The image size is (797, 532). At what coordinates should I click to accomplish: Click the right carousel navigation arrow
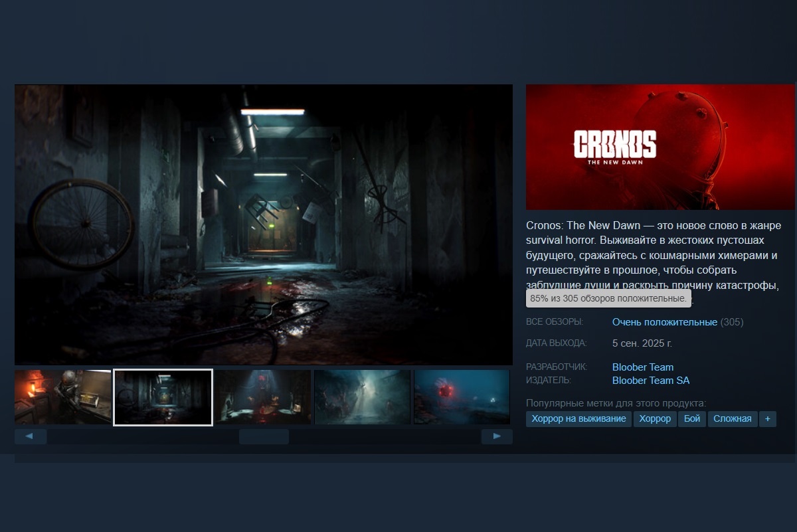tap(495, 436)
